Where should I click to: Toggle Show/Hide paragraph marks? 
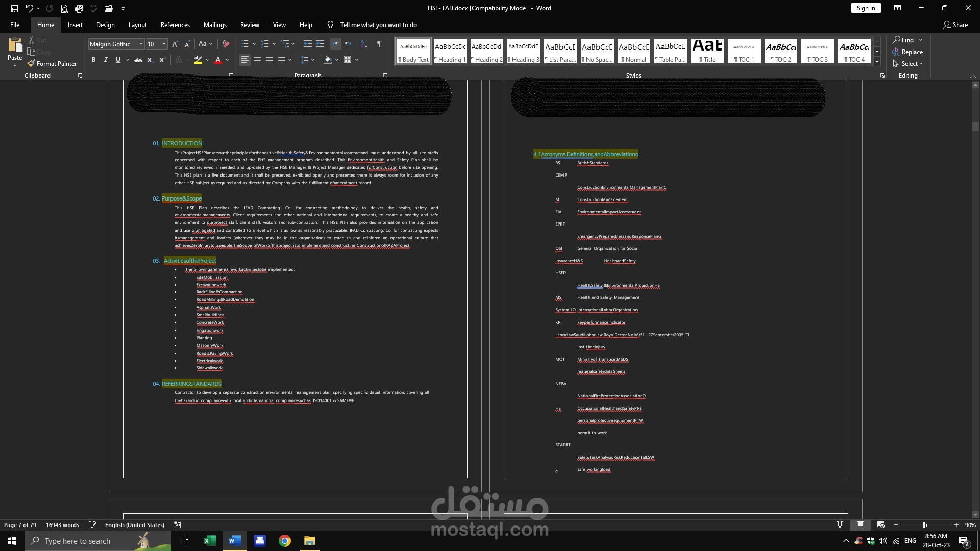[379, 44]
